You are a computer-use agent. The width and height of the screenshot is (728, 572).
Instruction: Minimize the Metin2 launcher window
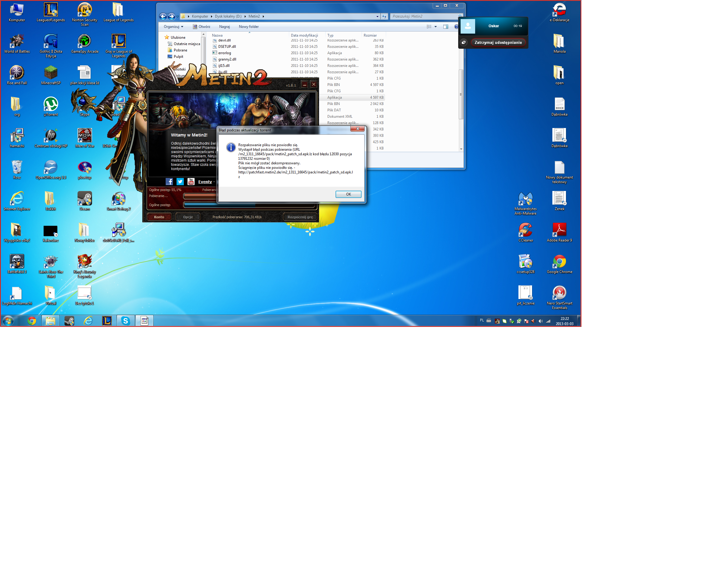[x=304, y=85]
